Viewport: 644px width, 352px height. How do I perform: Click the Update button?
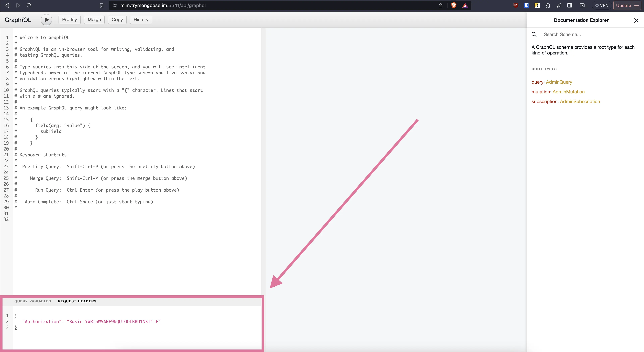click(627, 5)
